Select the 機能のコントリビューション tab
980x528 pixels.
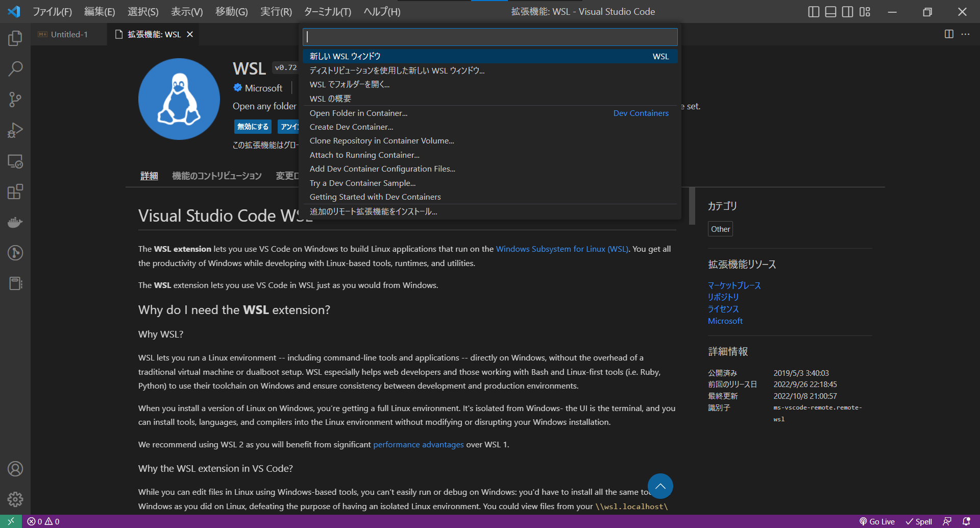(217, 176)
